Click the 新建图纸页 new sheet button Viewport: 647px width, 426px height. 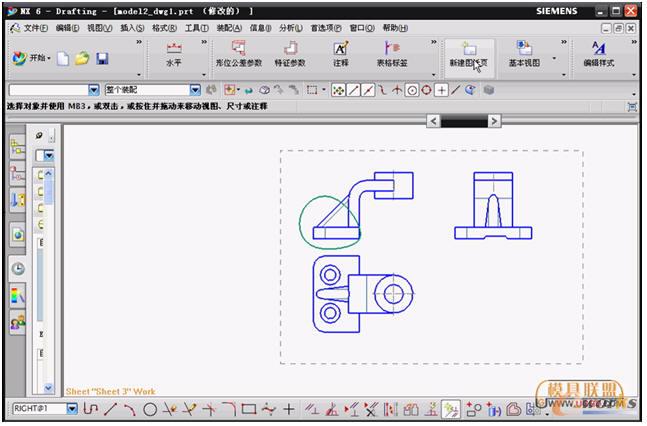click(x=469, y=54)
